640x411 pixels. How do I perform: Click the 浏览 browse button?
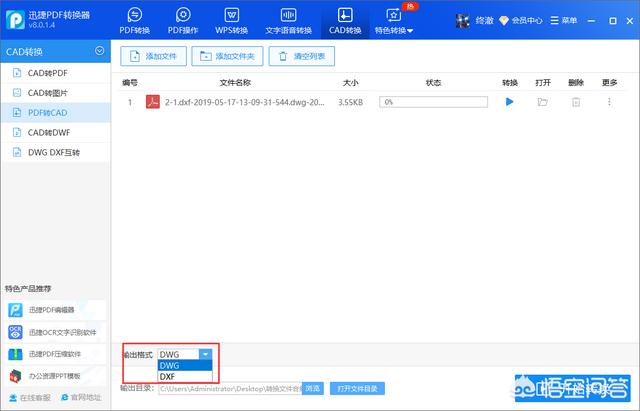pos(313,389)
